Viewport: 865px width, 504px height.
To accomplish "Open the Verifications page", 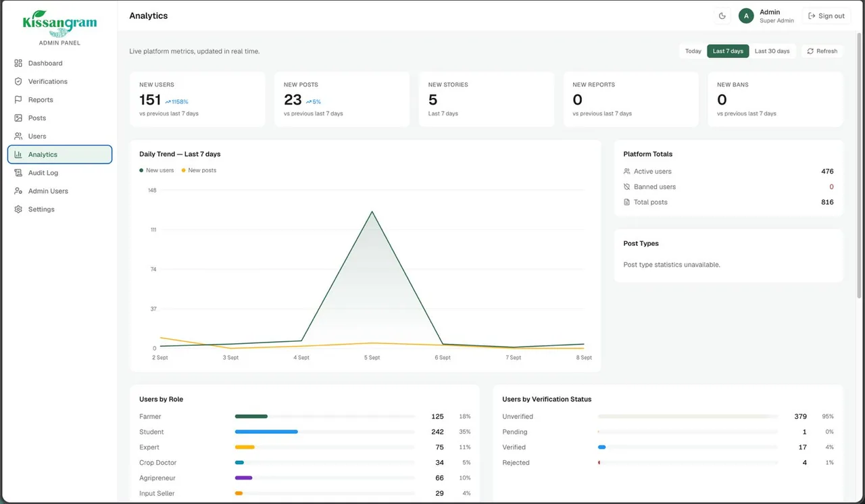I will tap(59, 82).
